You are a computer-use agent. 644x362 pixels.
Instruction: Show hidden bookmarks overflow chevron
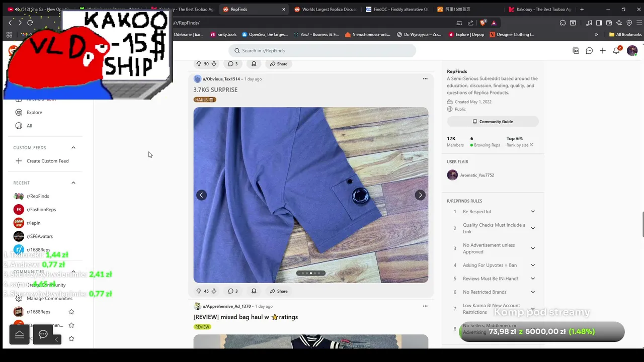596,35
